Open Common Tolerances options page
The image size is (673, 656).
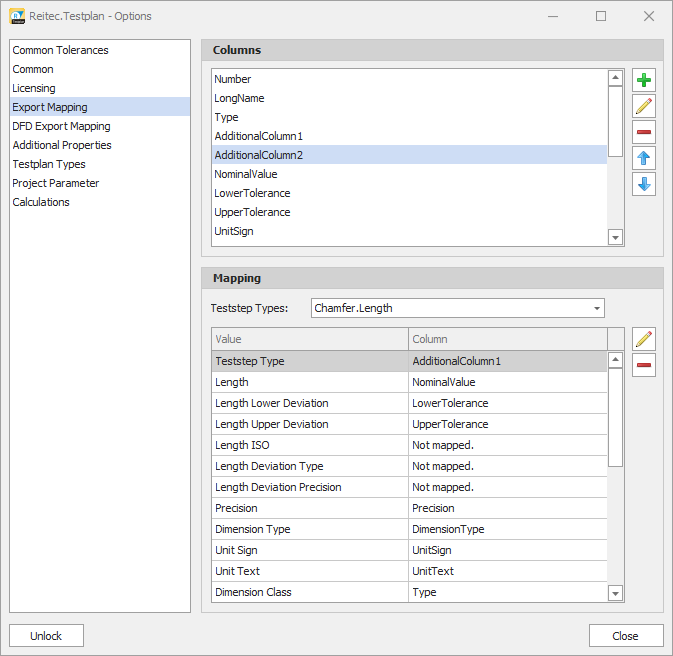click(60, 50)
